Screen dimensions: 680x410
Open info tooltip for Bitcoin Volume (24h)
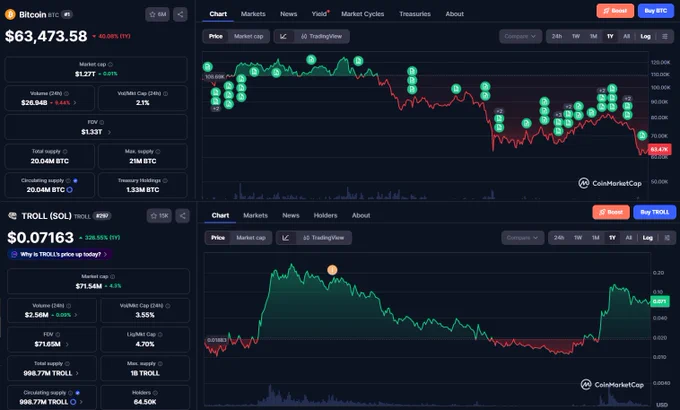[x=66, y=93]
